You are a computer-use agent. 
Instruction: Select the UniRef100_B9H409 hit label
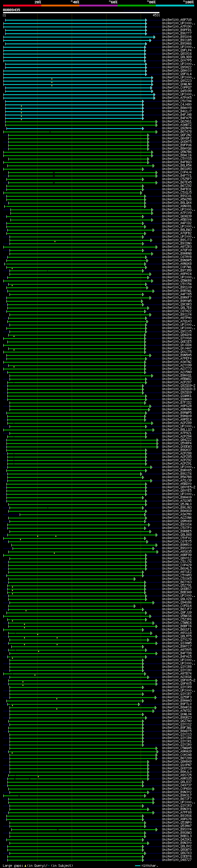[x=177, y=497]
